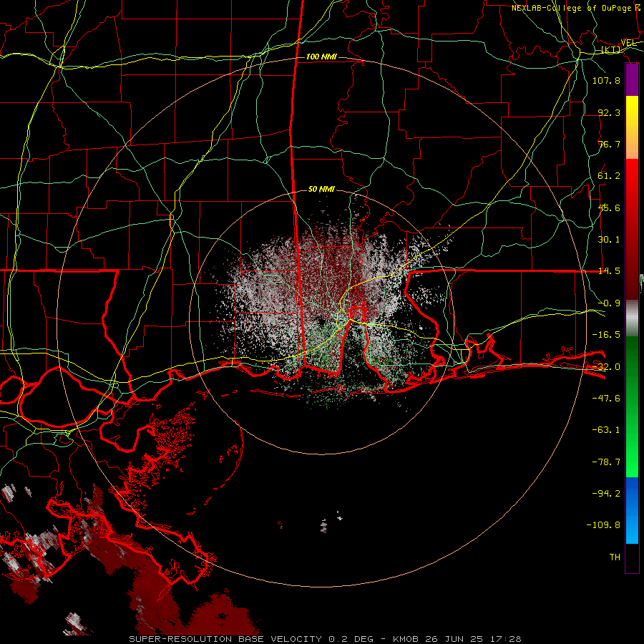644x644 pixels.
Task: Click the product caption SUPER-RESOLUTION BASE VELOCITY
Action: coord(225,639)
